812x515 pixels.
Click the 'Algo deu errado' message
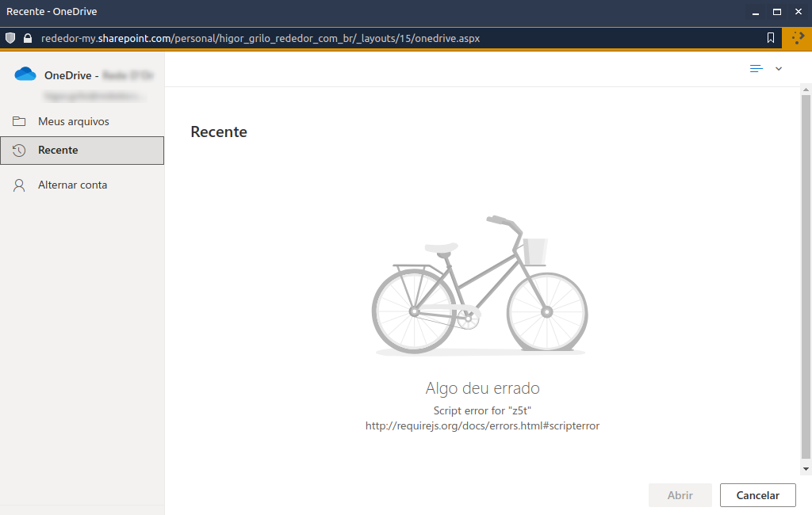(483, 388)
